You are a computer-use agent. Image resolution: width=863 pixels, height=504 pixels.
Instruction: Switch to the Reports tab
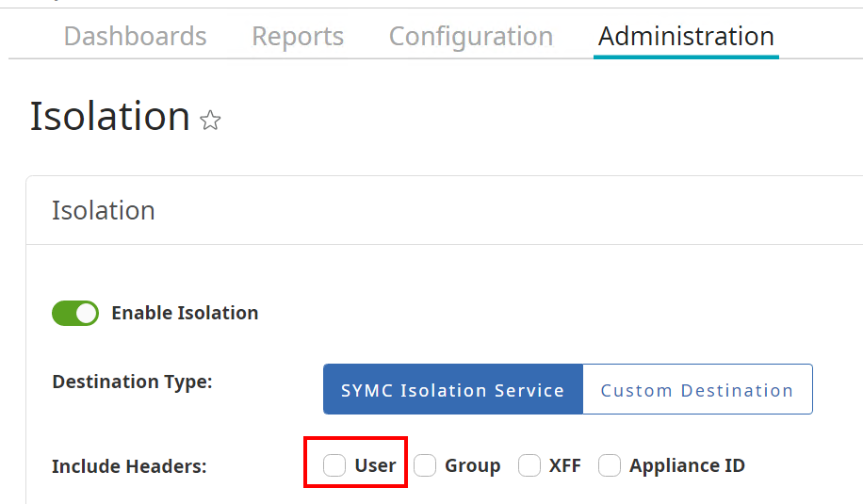(x=298, y=37)
